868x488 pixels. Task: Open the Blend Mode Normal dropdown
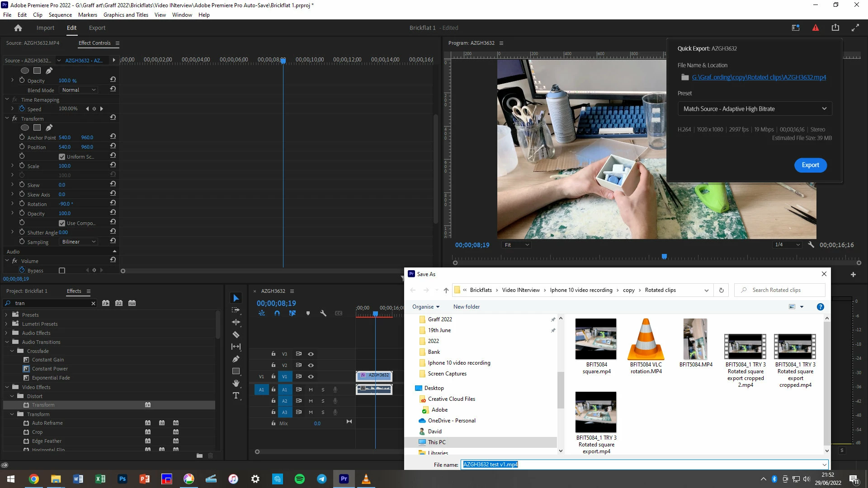tap(79, 90)
